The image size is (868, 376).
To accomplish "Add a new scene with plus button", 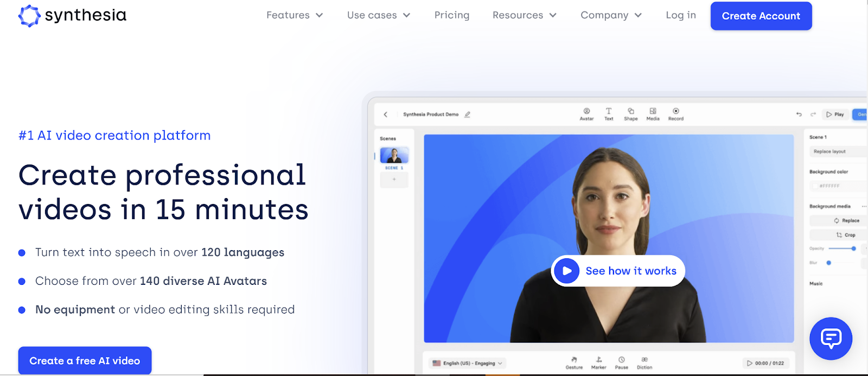I will tap(394, 180).
